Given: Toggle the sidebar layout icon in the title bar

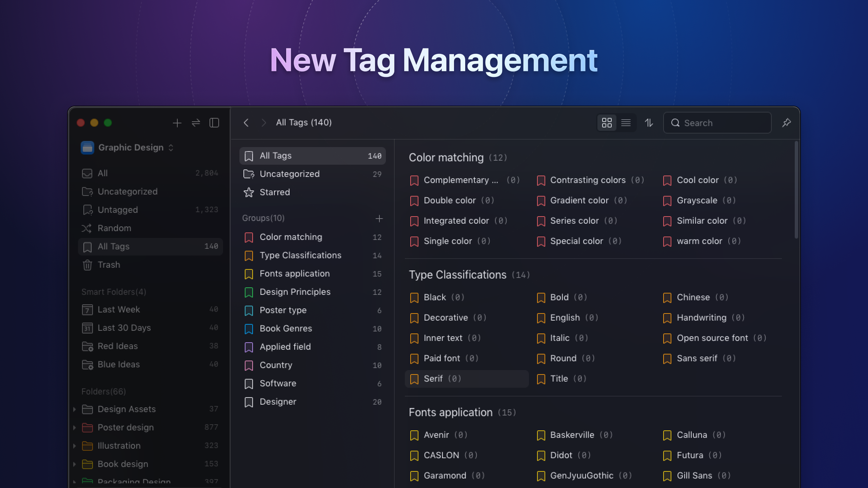Looking at the screenshot, I should 215,123.
